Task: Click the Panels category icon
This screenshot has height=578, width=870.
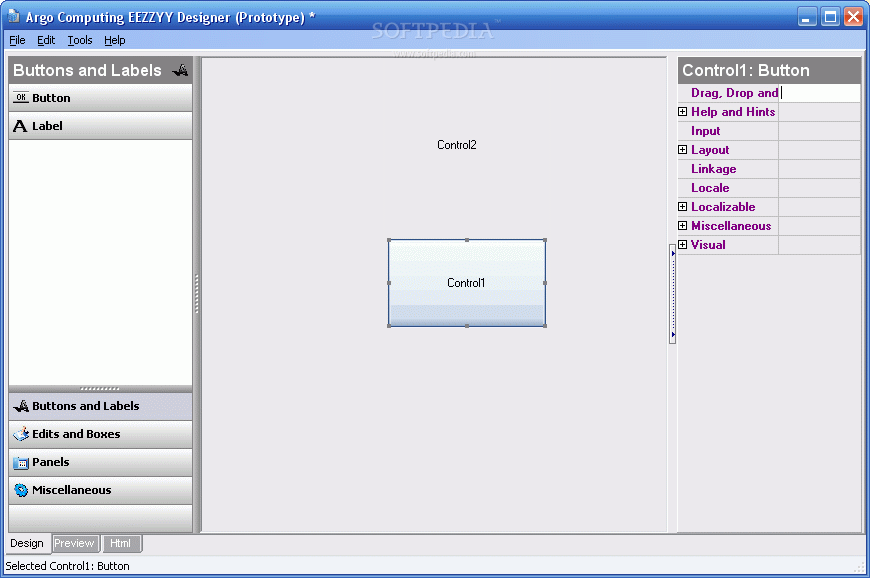Action: click(21, 462)
